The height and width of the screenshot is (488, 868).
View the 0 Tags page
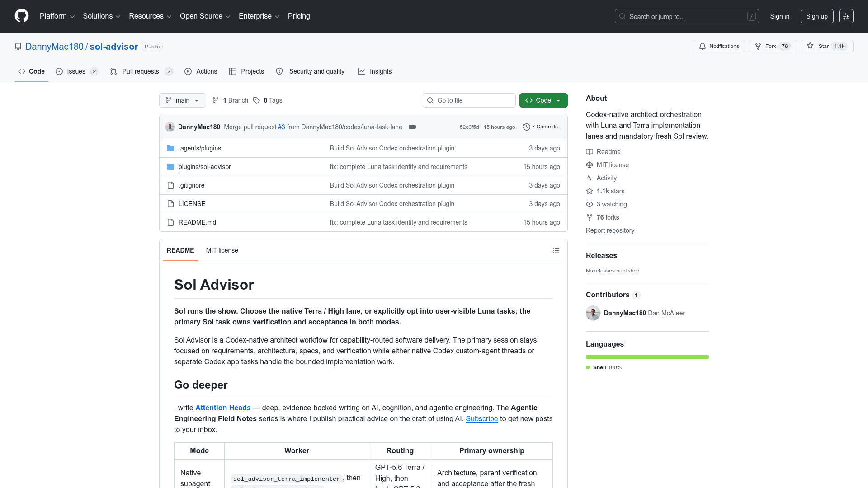coord(268,100)
